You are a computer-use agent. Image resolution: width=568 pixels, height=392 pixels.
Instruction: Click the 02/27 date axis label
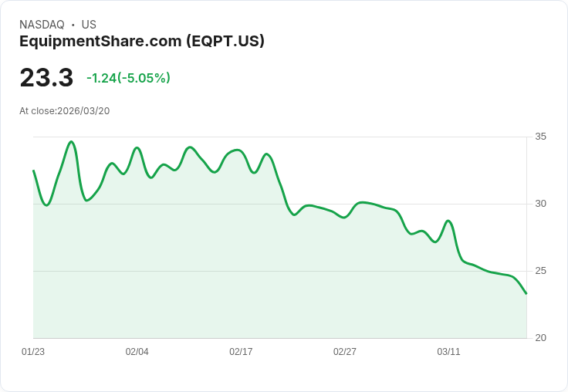pos(344,351)
